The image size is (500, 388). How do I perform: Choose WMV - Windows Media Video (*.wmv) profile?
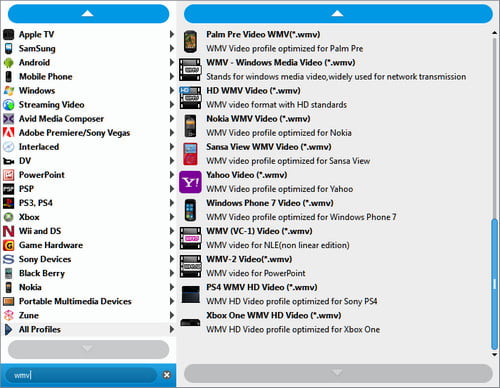(x=334, y=69)
